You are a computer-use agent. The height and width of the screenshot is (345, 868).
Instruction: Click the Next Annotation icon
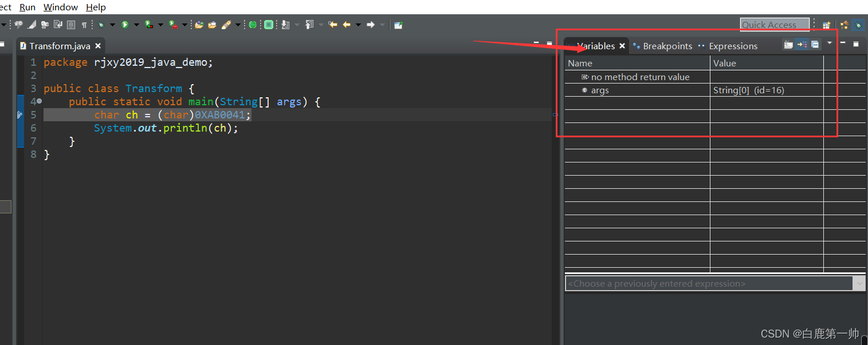click(x=285, y=25)
